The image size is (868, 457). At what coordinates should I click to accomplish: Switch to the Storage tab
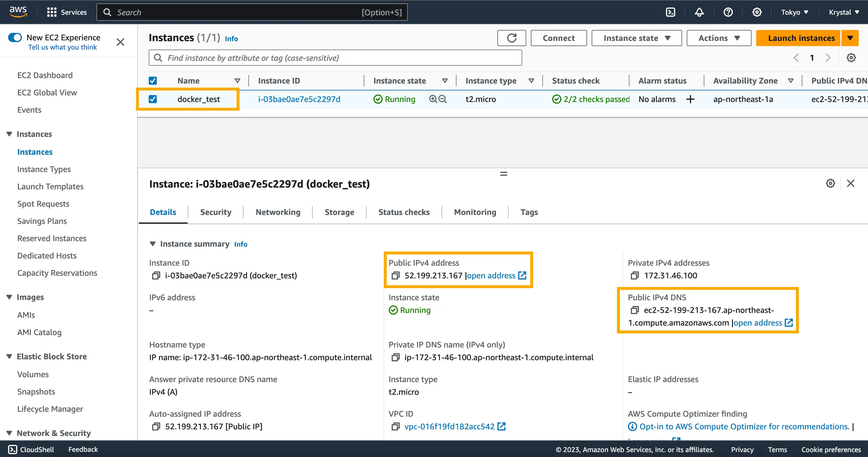pos(339,212)
